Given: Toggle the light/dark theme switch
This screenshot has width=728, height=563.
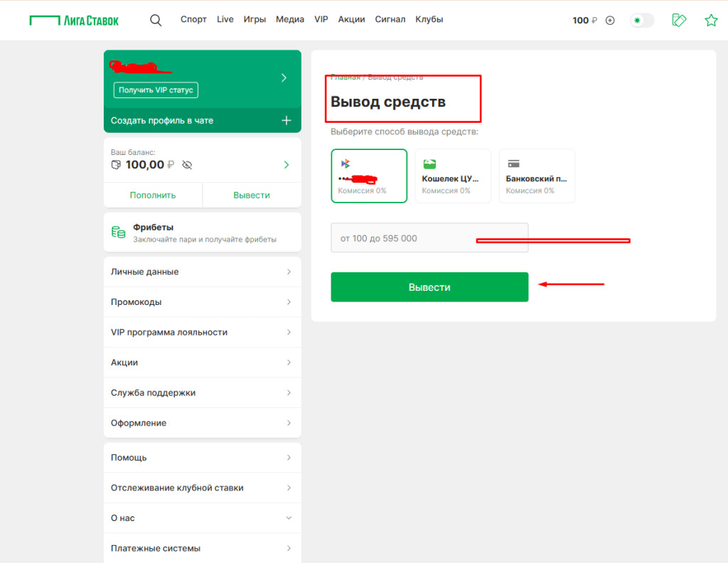Looking at the screenshot, I should click(x=642, y=21).
